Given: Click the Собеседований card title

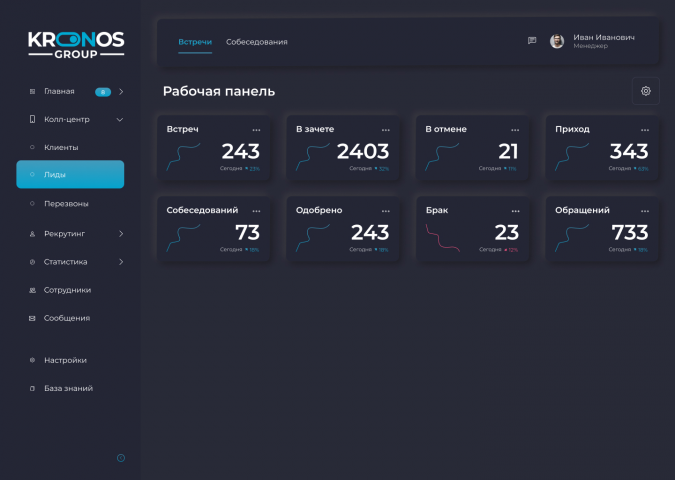Looking at the screenshot, I should point(202,210).
